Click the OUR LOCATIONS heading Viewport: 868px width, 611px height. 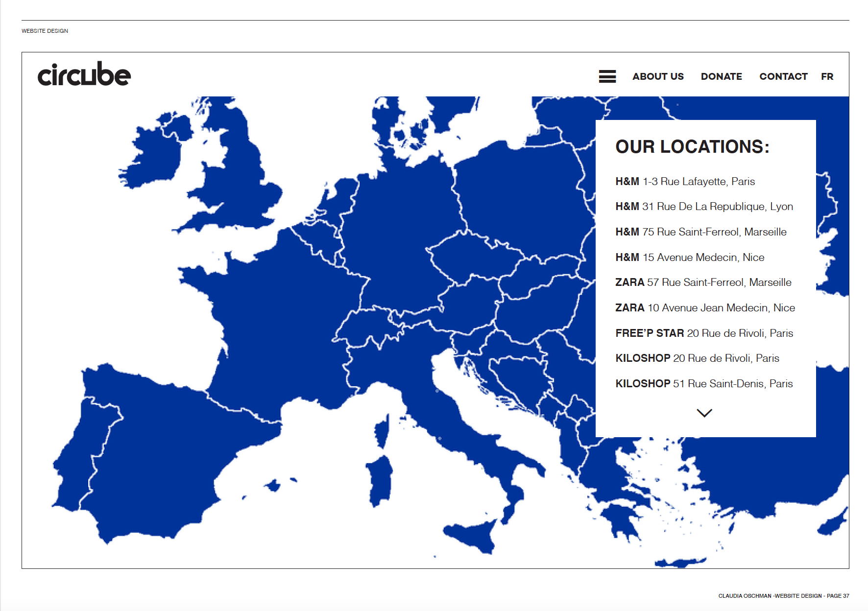pos(693,147)
